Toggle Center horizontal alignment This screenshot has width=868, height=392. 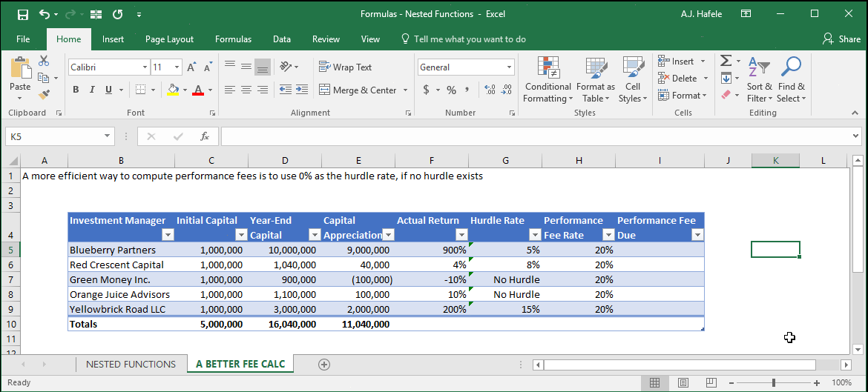[246, 90]
